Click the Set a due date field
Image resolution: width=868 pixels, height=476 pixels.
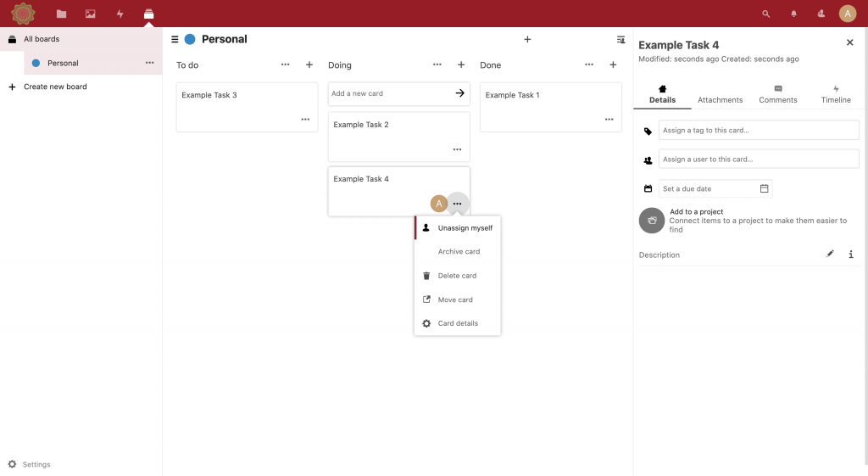click(715, 188)
